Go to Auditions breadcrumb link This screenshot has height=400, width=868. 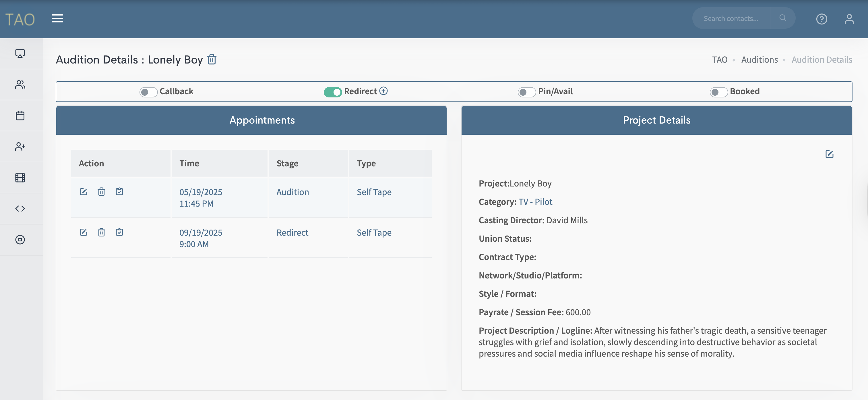[759, 60]
